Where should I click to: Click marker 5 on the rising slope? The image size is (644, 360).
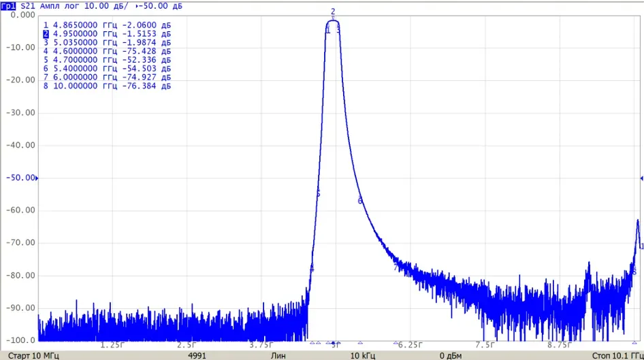pos(318,194)
